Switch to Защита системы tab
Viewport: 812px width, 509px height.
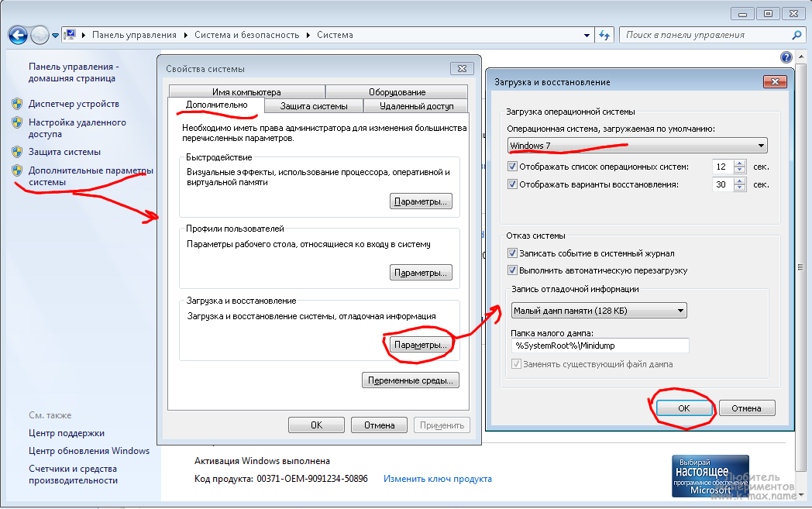[x=314, y=105]
